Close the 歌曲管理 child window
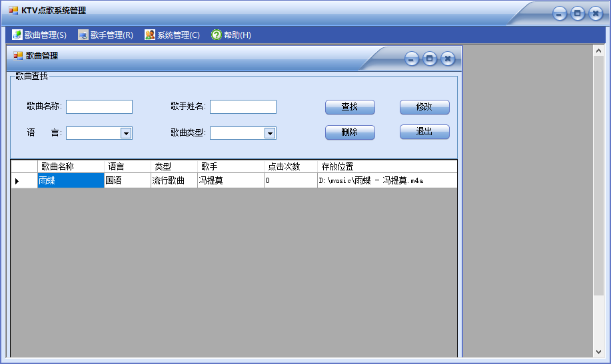Image resolution: width=611 pixels, height=364 pixels. pyautogui.click(x=448, y=59)
